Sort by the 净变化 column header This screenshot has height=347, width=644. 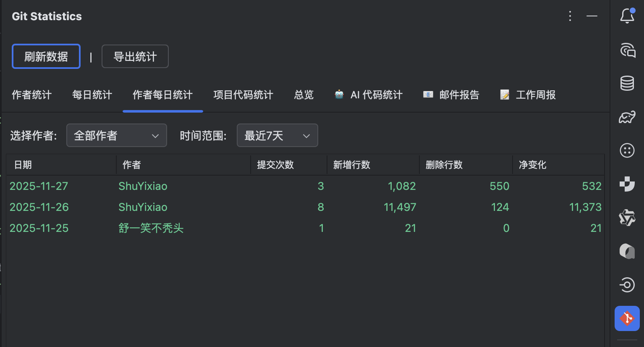point(558,165)
